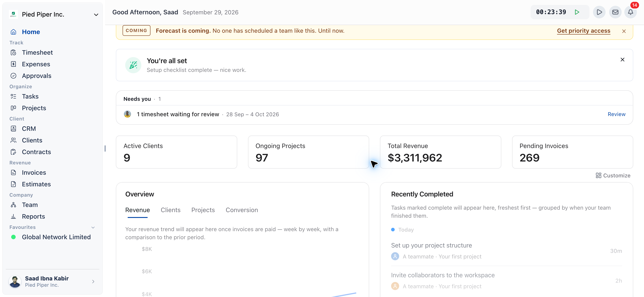
Task: Open the Total Revenue card
Action: point(440,152)
